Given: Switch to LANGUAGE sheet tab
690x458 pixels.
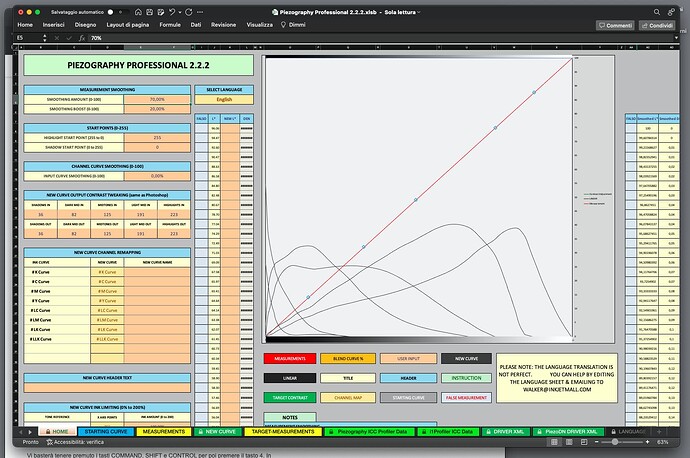Looking at the screenshot, I should click(x=628, y=432).
